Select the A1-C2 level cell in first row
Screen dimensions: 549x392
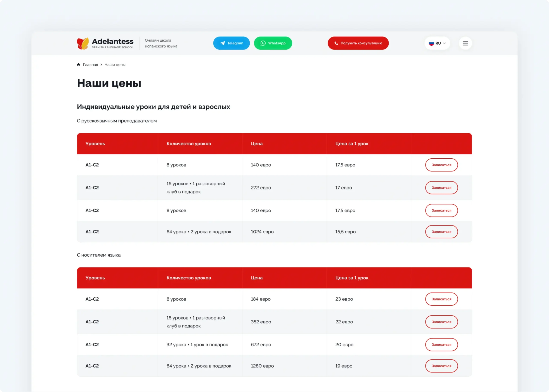point(92,165)
